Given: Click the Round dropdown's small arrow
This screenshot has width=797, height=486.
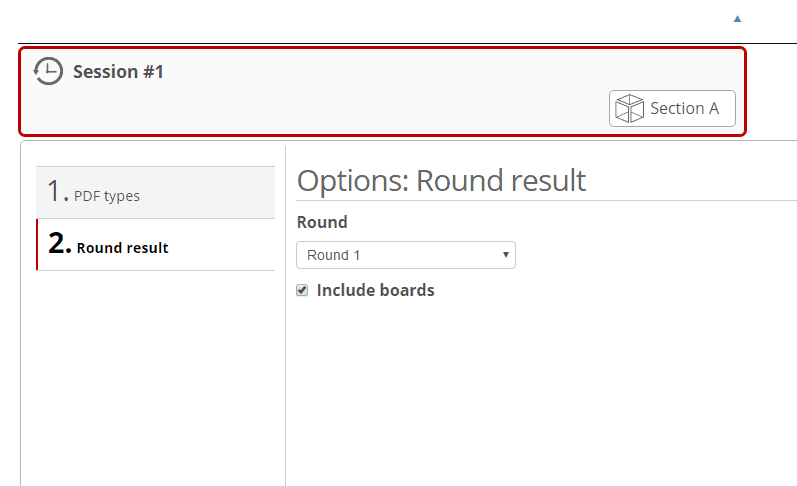Looking at the screenshot, I should click(x=506, y=255).
